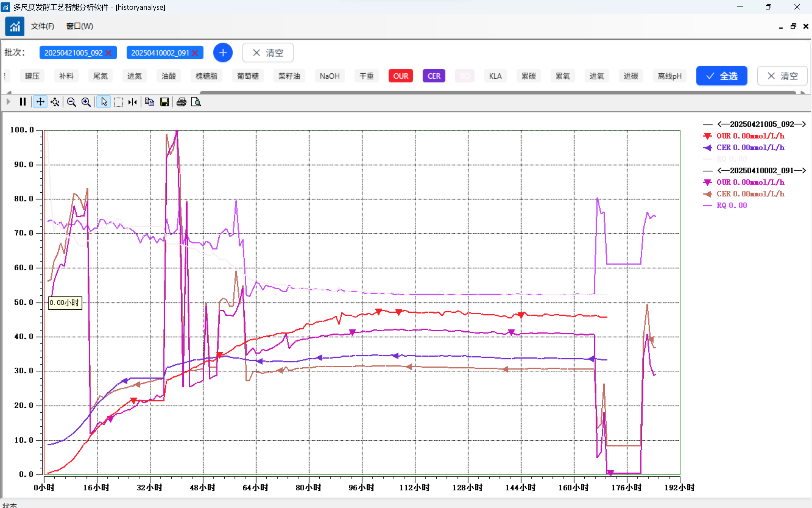Select the pan crosshair tool
The height and width of the screenshot is (508, 812).
[40, 102]
